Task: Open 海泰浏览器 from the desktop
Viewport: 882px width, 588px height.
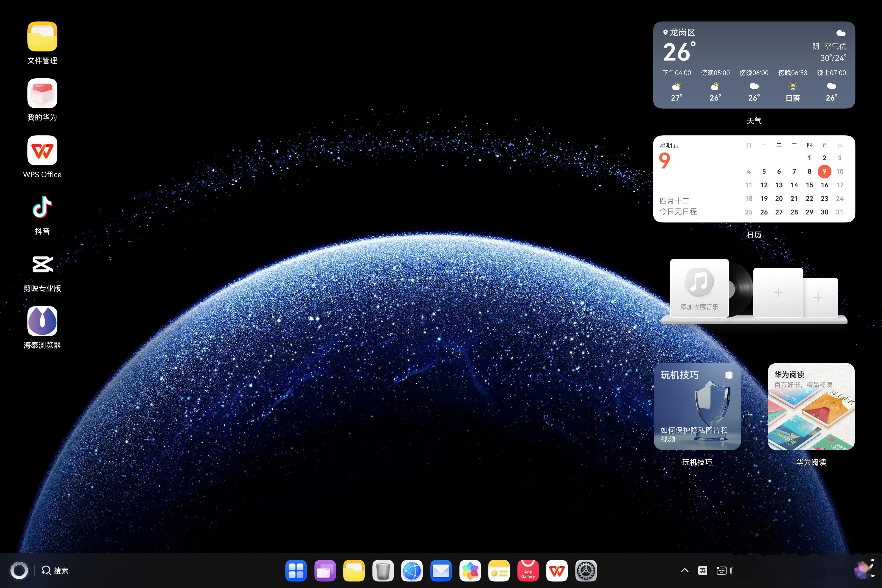Action: [42, 321]
